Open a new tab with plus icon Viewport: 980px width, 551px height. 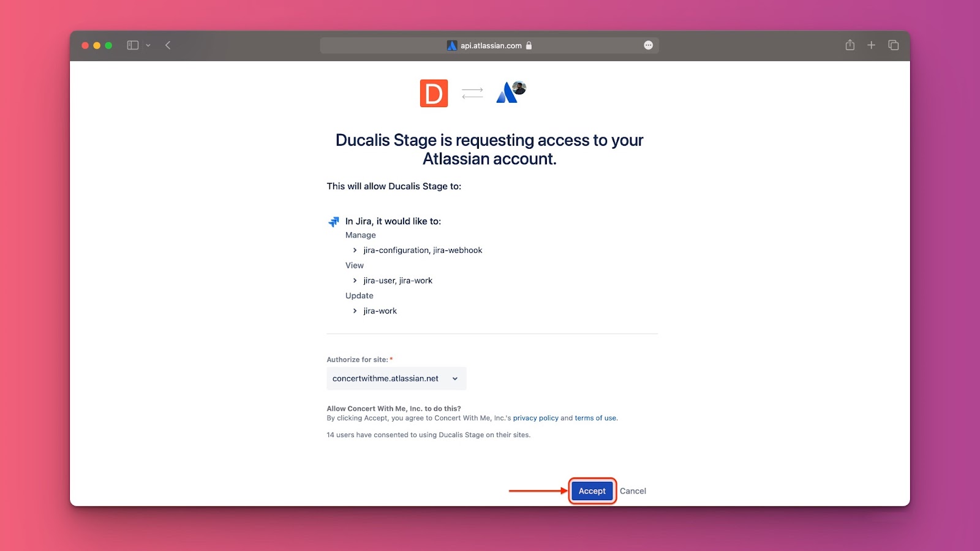coord(871,45)
